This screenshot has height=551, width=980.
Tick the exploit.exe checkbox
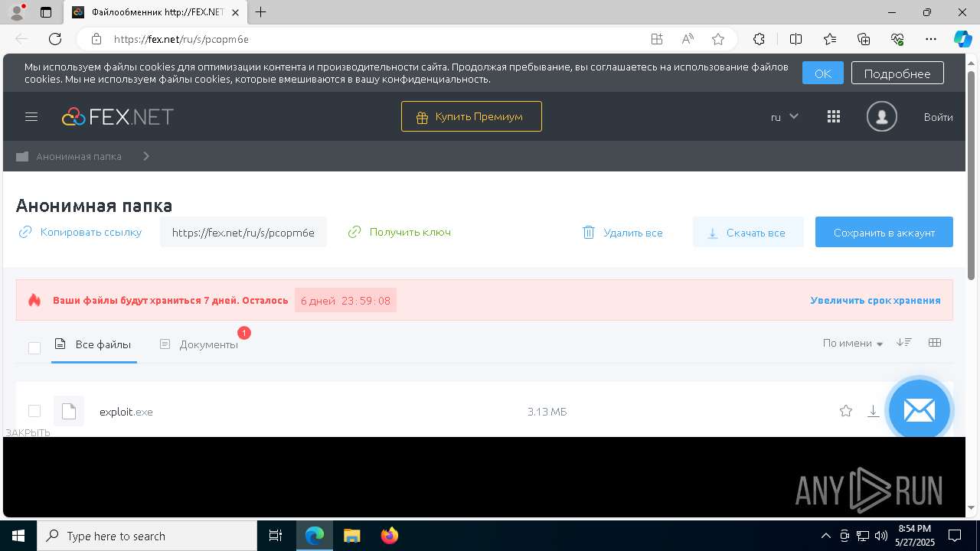[x=34, y=411]
